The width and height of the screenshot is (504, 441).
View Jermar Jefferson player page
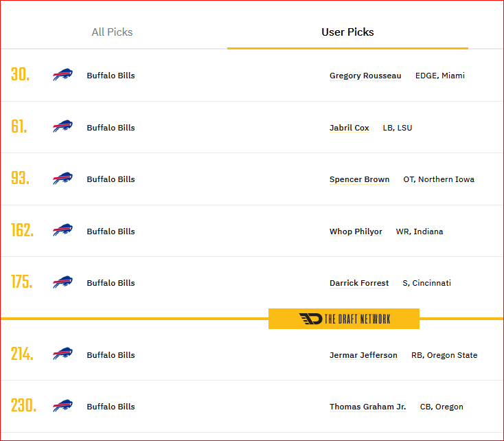pos(363,355)
